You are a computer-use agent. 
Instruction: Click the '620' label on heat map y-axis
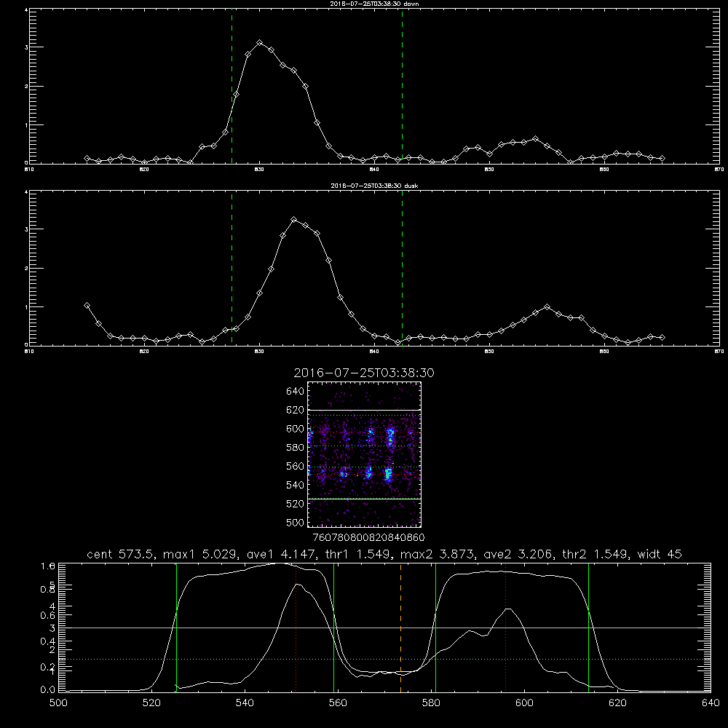point(296,410)
